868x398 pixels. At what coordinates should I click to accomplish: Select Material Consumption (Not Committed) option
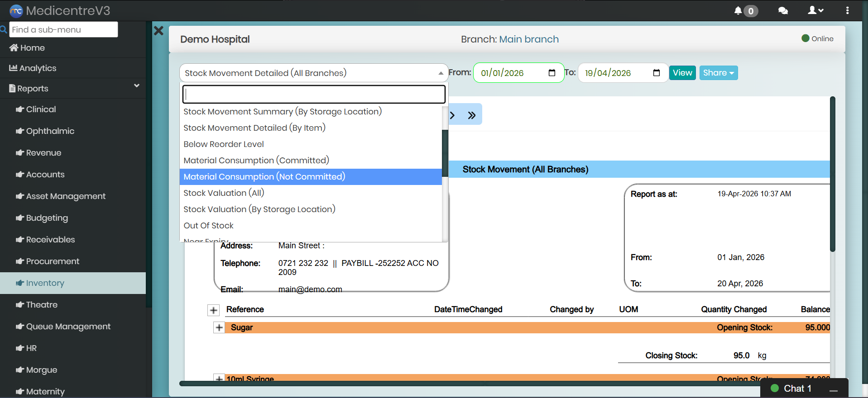[264, 177]
